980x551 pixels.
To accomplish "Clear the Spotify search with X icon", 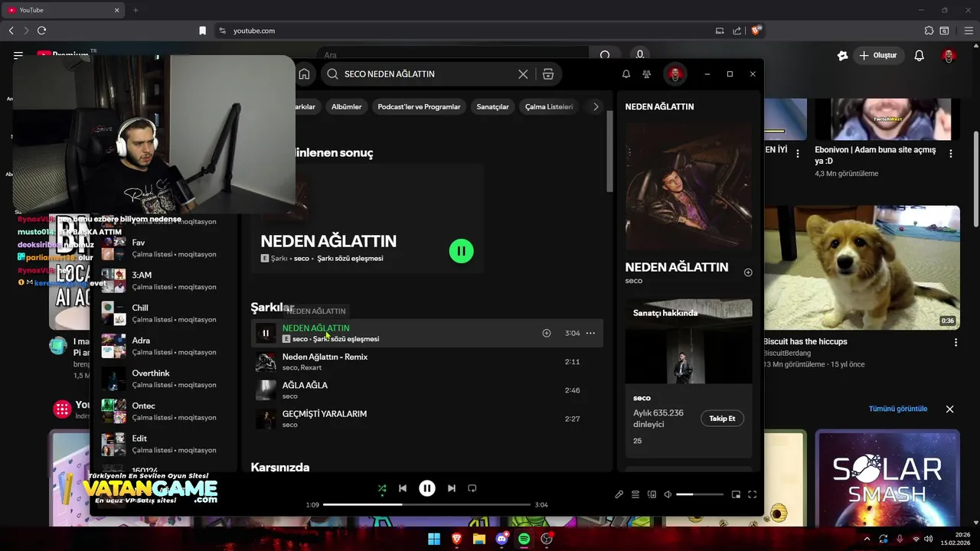I will click(x=523, y=74).
